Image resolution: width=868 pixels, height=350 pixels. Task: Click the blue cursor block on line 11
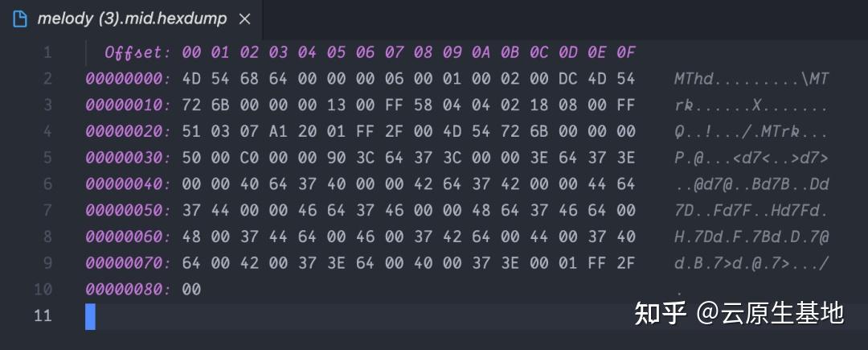pyautogui.click(x=90, y=315)
